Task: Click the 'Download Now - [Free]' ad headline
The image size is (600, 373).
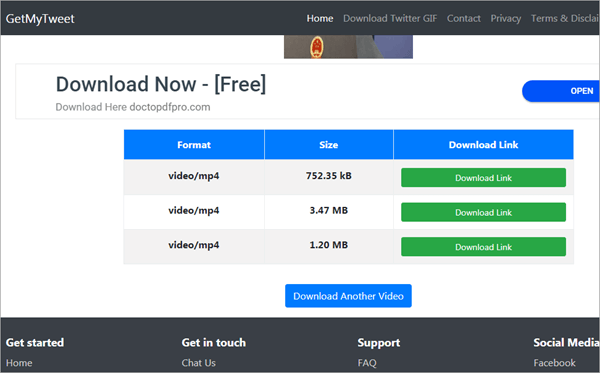Action: [161, 84]
